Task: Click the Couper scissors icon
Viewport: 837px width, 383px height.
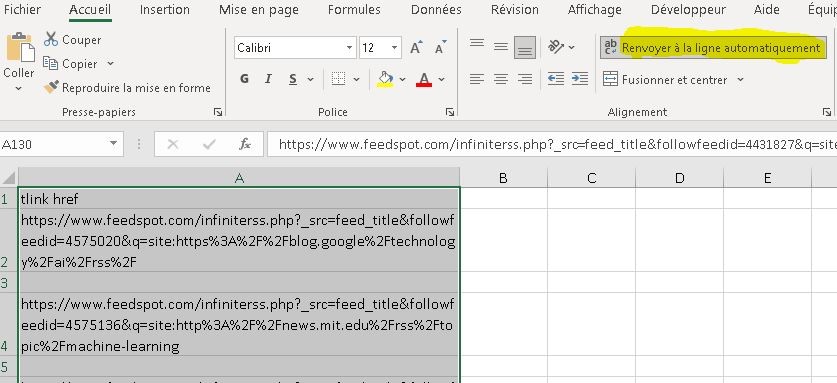Action: tap(51, 39)
